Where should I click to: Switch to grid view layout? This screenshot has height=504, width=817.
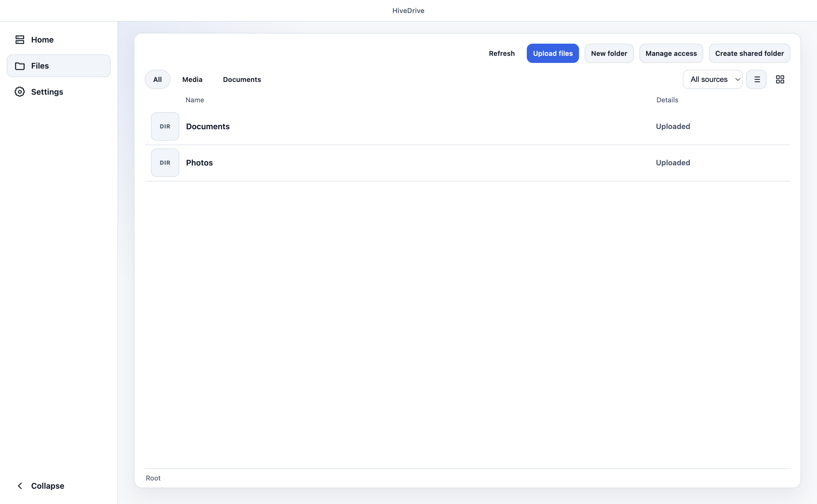point(780,79)
